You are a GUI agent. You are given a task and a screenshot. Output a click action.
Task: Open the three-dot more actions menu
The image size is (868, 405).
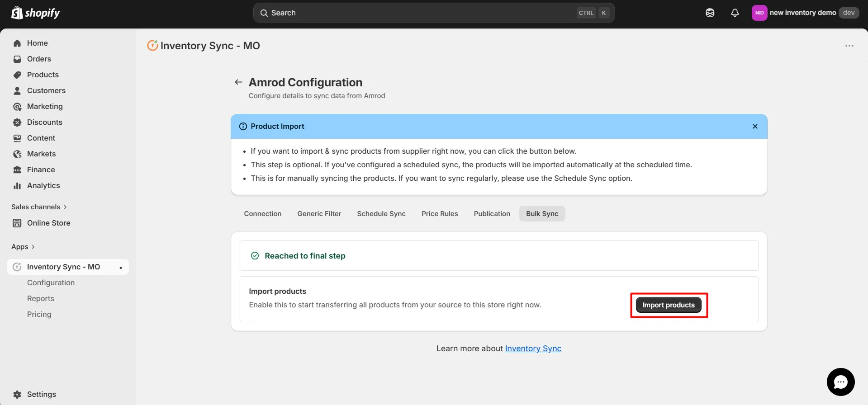(849, 46)
